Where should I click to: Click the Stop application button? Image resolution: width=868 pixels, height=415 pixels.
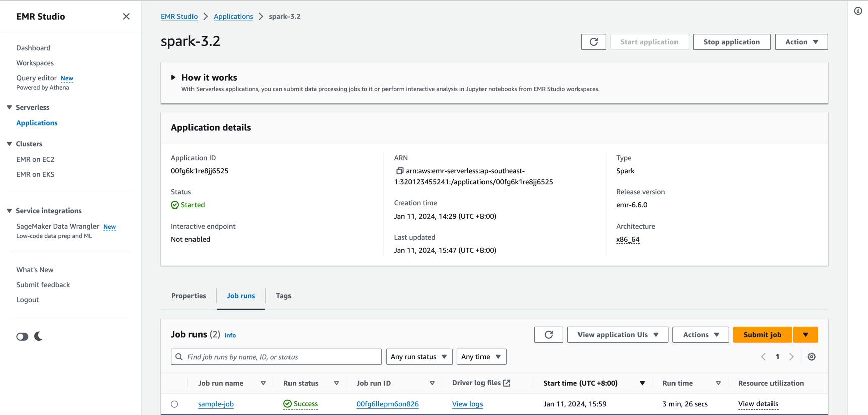click(x=731, y=42)
